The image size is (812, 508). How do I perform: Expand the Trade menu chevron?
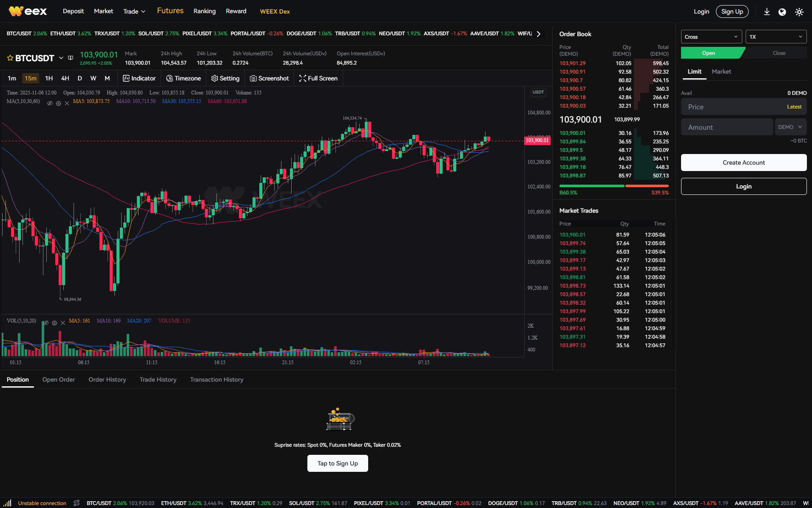(144, 11)
